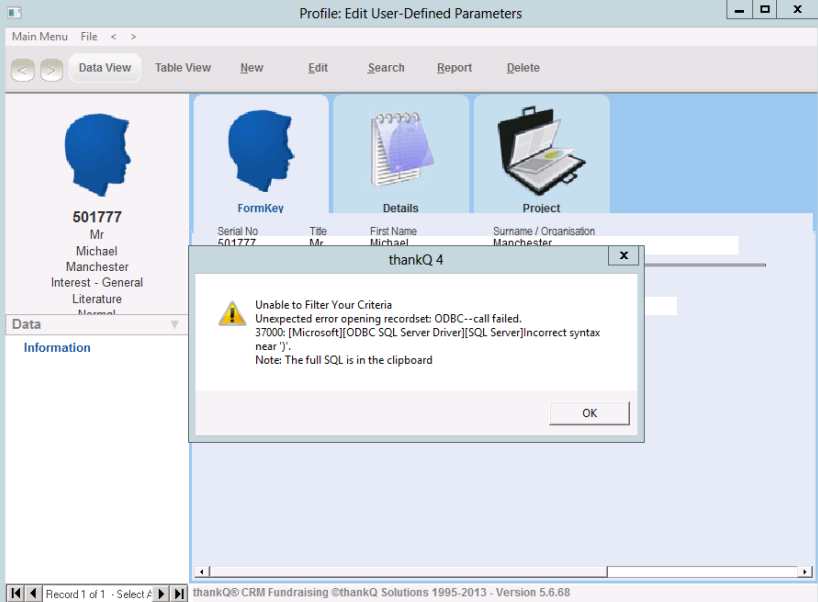Jump to the last record
Viewport: 818px width, 602px height.
[x=178, y=594]
